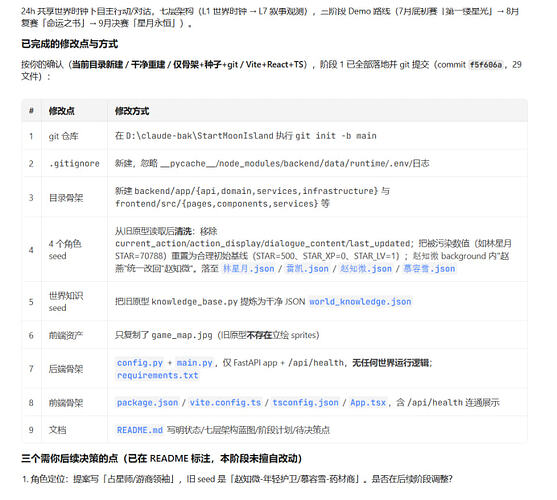The width and height of the screenshot is (557, 500).
Task: Open the package.json link
Action: (x=147, y=402)
